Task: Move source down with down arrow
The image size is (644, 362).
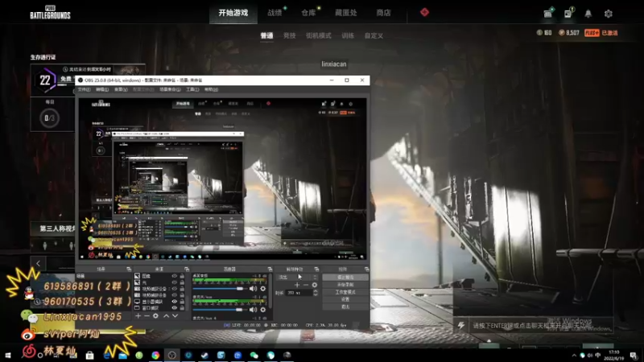Action: [175, 315]
